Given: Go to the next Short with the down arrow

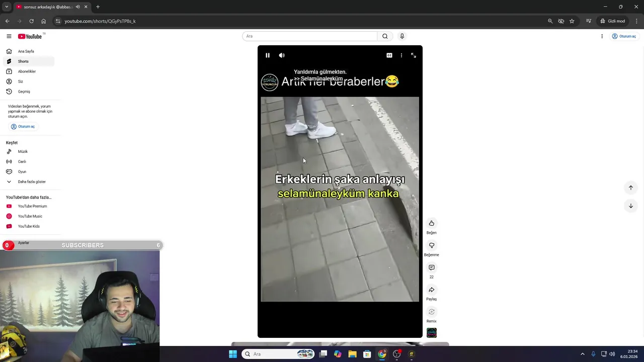Looking at the screenshot, I should click(x=631, y=206).
